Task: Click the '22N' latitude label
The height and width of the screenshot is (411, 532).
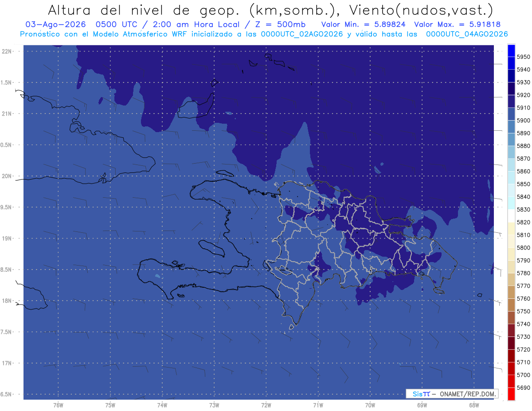Action: tap(6, 51)
